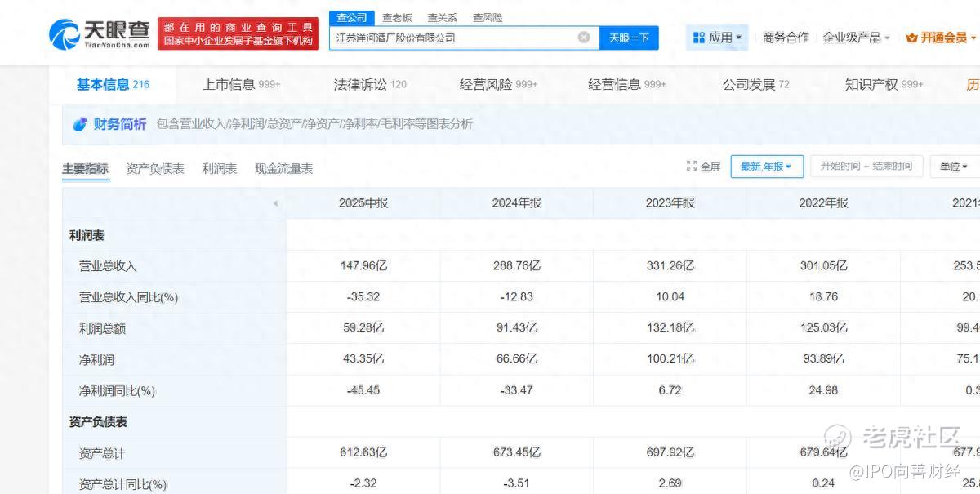Screen dimensions: 980x494
Task: Click the 全屏 fullscreen icon
Action: coord(692,167)
